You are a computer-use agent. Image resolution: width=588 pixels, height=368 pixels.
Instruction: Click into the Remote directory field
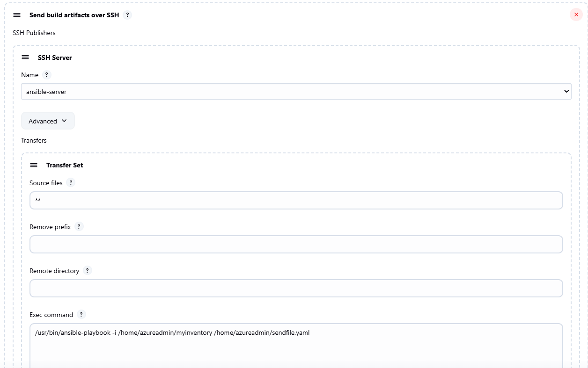[296, 289]
